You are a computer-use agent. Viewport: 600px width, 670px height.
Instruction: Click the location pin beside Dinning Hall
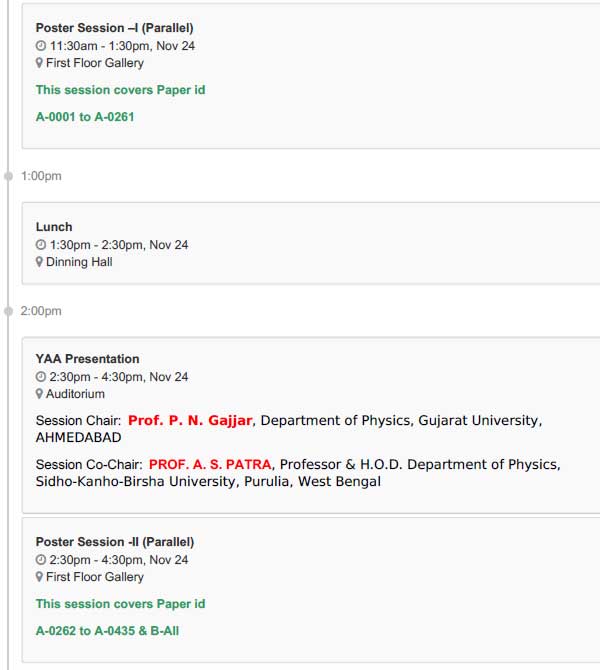39,262
